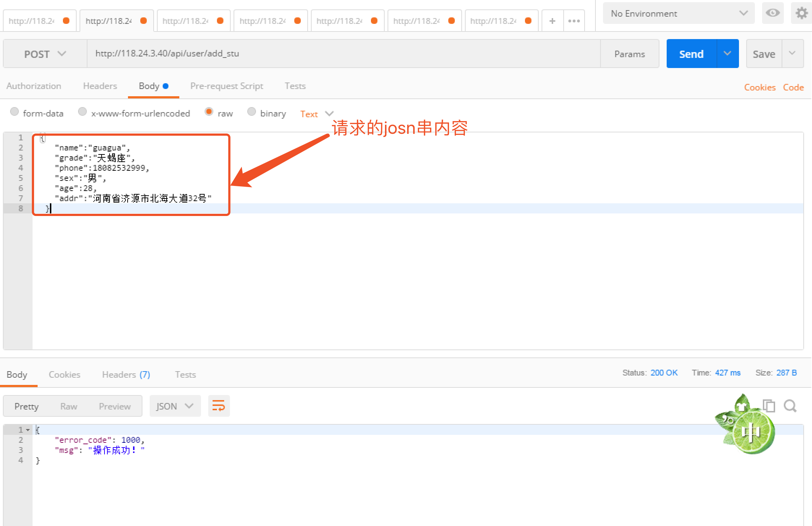
Task: Click the request URL input field
Action: pos(343,54)
